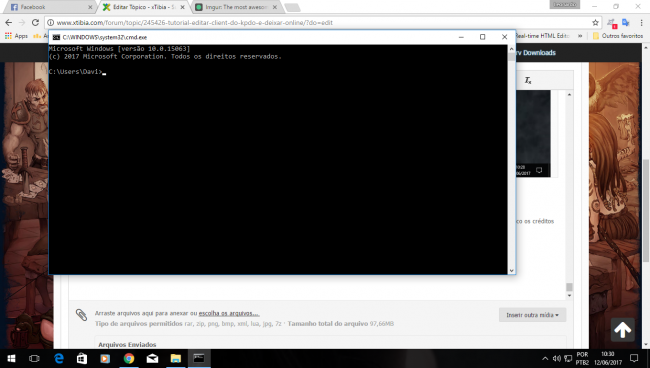Close the Facebook tab

pyautogui.click(x=90, y=7)
